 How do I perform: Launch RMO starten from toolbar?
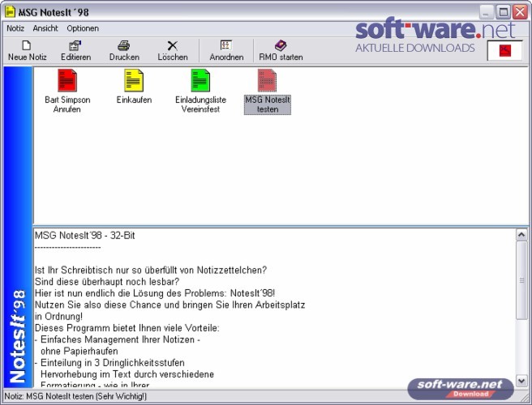(x=281, y=51)
